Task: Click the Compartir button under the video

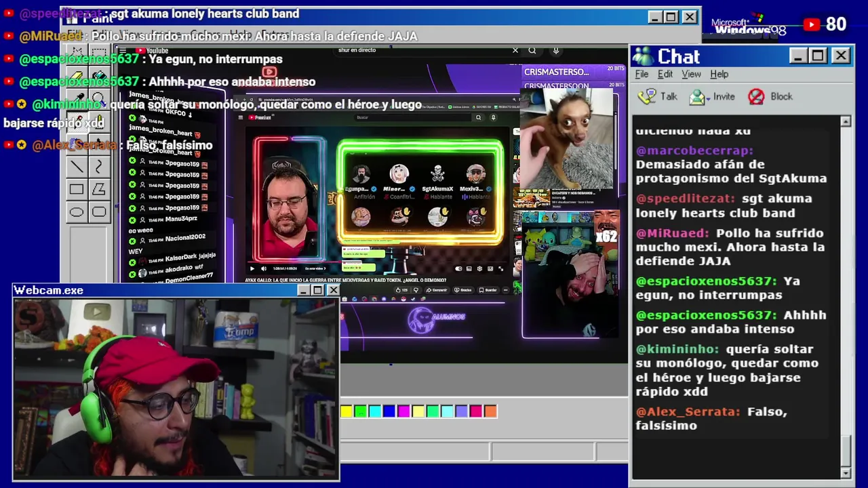Action: (x=436, y=290)
